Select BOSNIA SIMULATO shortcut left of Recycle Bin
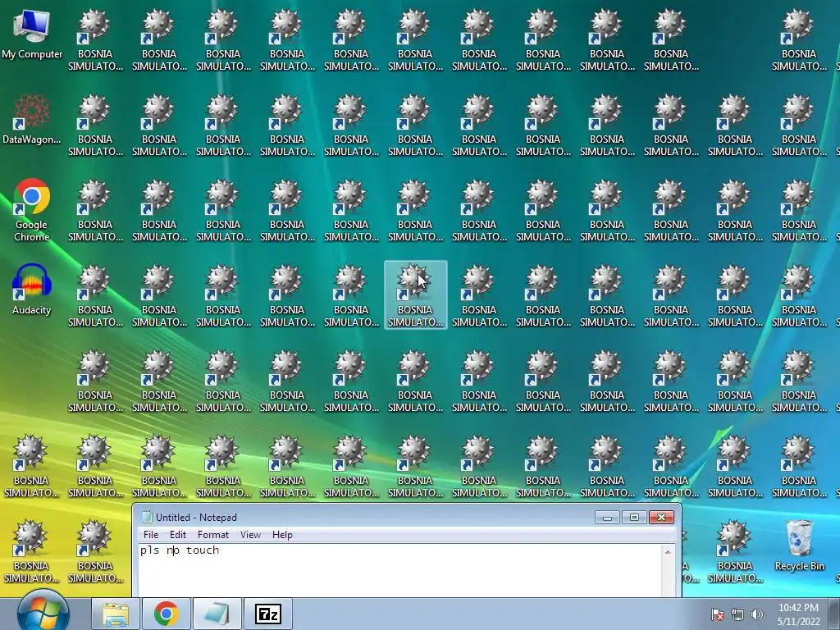 click(735, 552)
